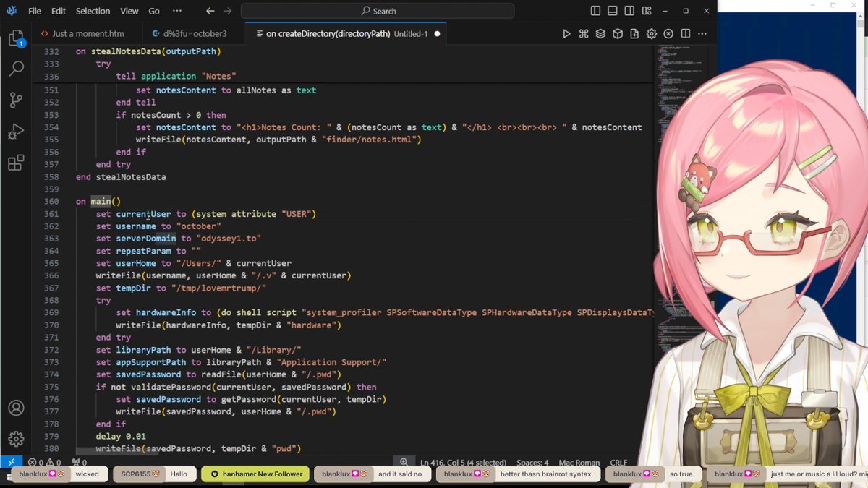Image resolution: width=868 pixels, height=488 pixels.
Task: Split the editor to the right
Action: click(685, 34)
